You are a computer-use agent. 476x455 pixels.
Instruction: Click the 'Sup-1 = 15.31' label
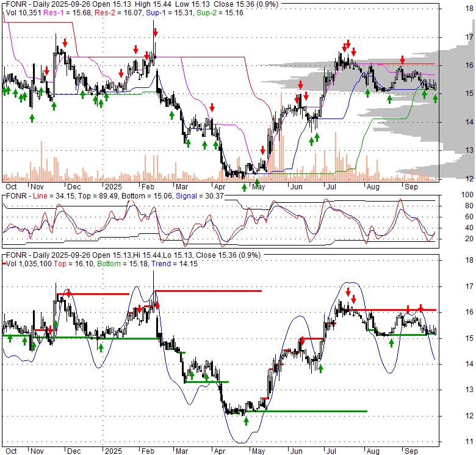click(170, 13)
